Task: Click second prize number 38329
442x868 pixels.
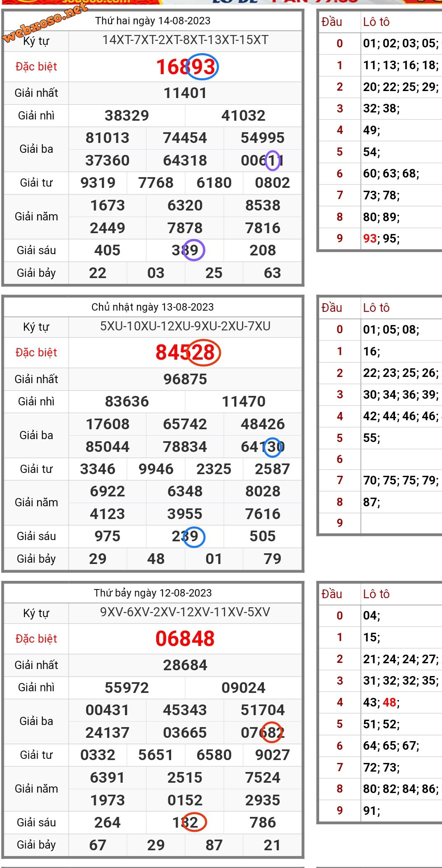Action: click(x=127, y=116)
